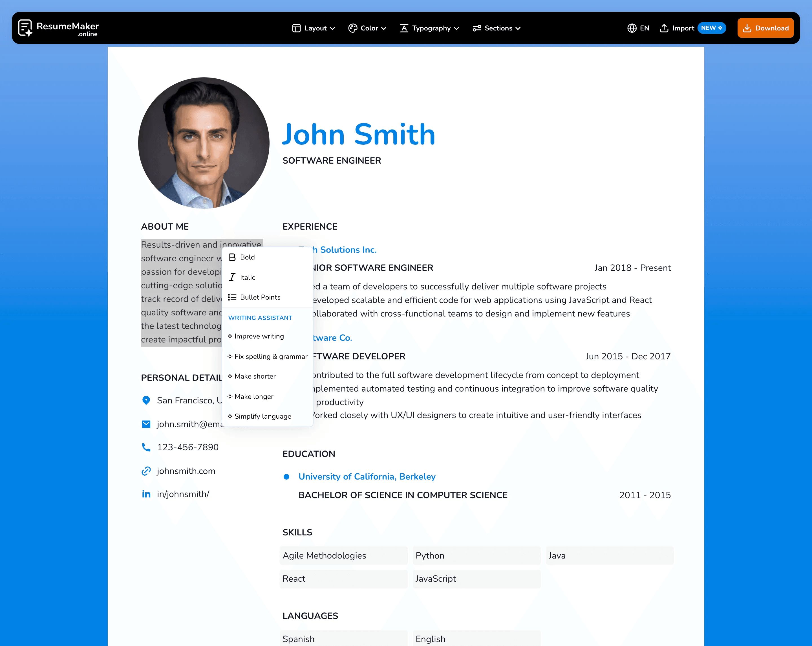Screen dimensions: 812x646
Task: Click the ResumeMaker logo icon
Action: click(26, 28)
